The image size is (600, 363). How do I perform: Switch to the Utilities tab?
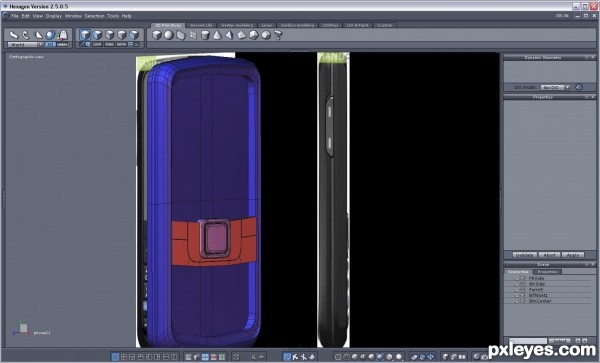coord(330,25)
